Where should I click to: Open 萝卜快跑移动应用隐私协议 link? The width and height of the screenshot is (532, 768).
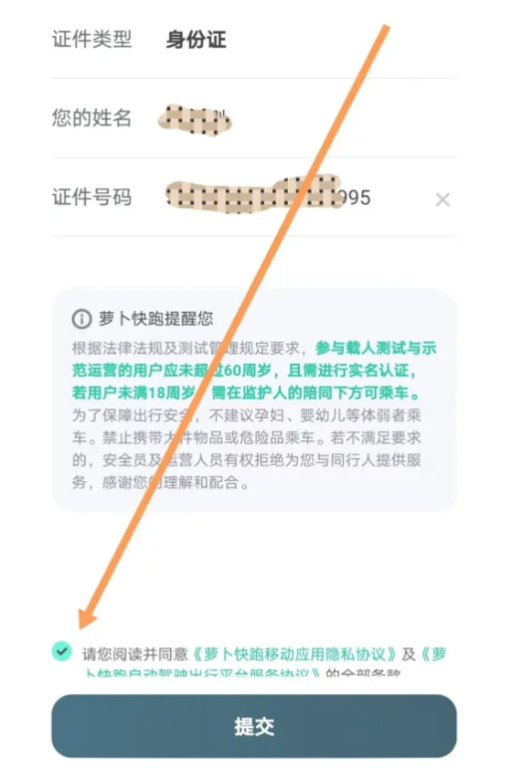tap(295, 653)
